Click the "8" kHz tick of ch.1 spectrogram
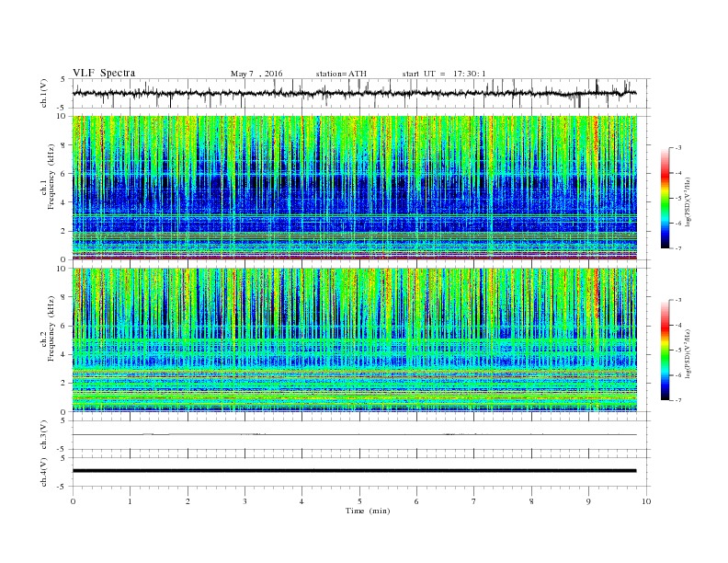The image size is (728, 563). coord(64,145)
